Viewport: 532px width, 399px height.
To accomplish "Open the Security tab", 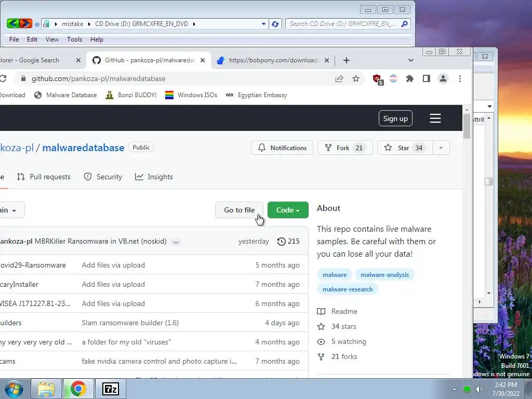I will pos(103,177).
